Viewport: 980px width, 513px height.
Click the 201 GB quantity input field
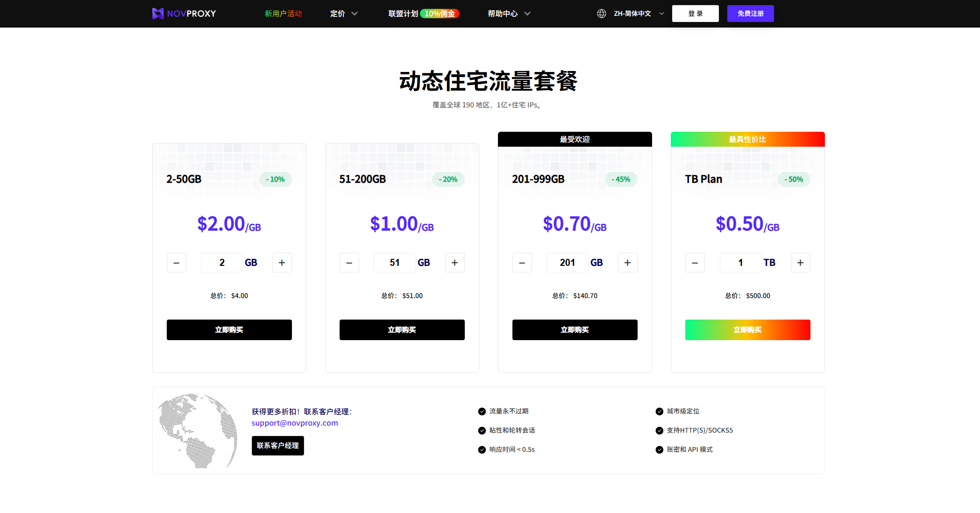coord(567,263)
